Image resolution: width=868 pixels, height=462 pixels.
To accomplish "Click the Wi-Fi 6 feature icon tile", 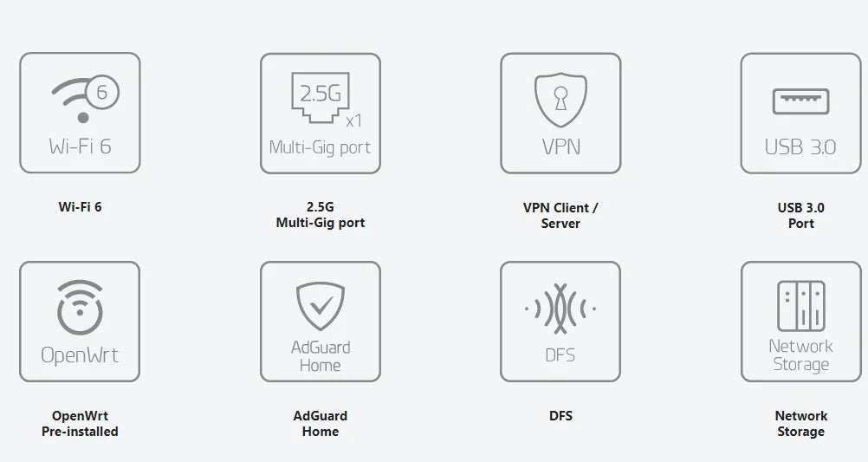I will click(80, 113).
